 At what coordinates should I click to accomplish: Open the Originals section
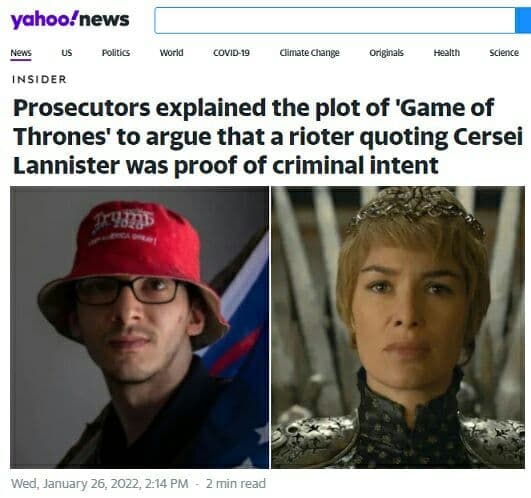(x=386, y=53)
